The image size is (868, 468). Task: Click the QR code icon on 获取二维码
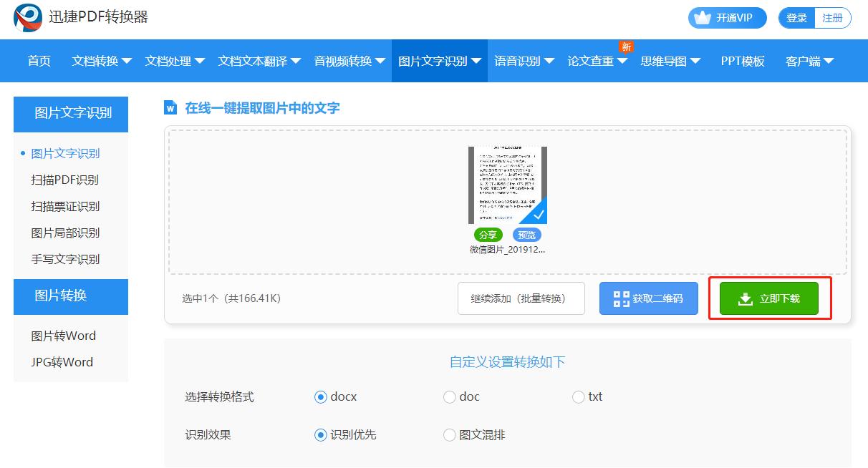(x=622, y=298)
